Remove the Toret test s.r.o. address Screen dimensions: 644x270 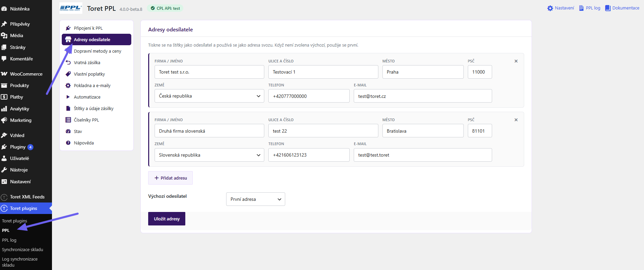tap(516, 61)
